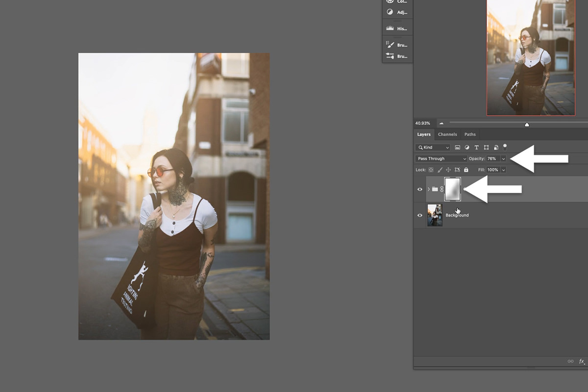This screenshot has height=392, width=588.
Task: Enable lock all on the layer
Action: point(466,170)
